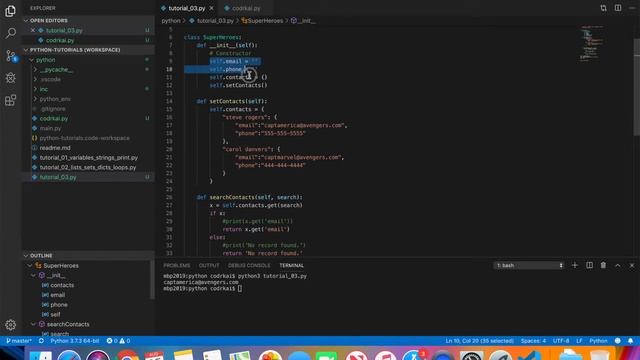Image resolution: width=640 pixels, height=360 pixels.
Task: Collapse __init__ method in Outline
Action: (33, 276)
